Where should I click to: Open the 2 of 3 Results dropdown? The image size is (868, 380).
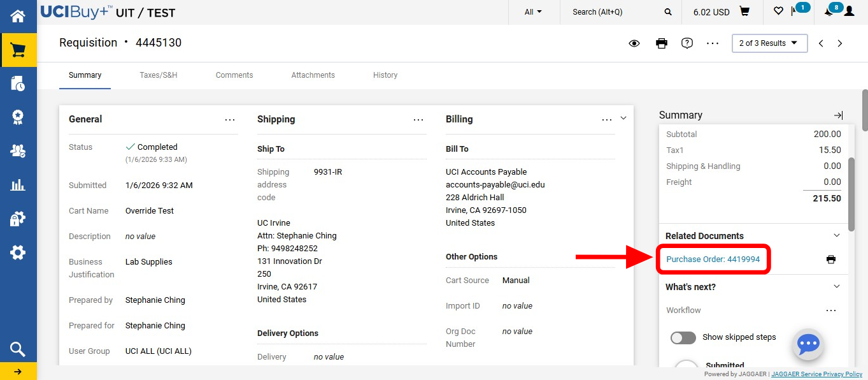click(769, 43)
